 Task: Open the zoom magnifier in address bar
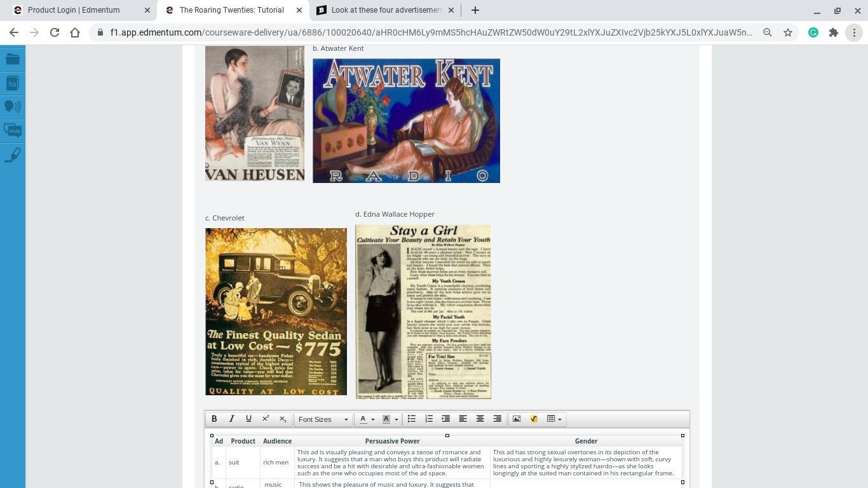(768, 32)
